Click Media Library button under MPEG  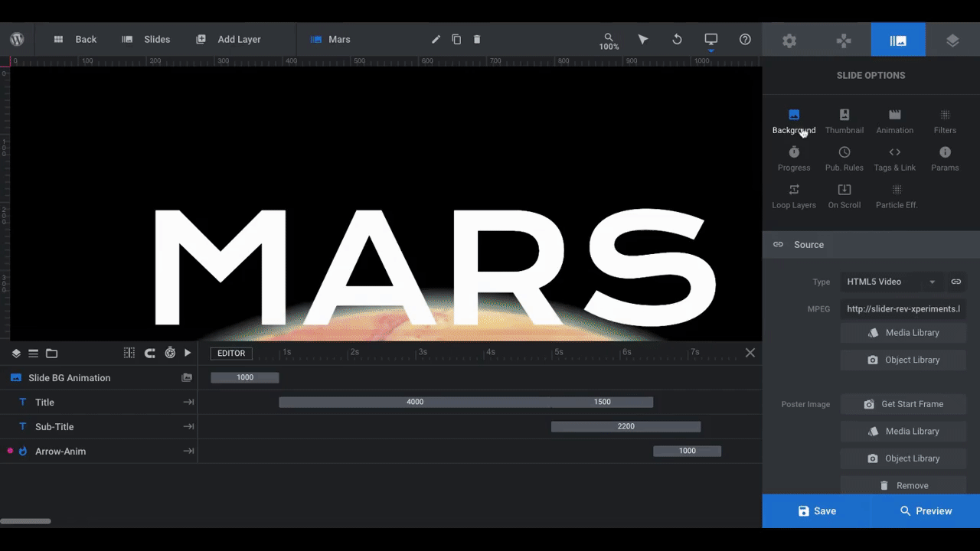click(903, 333)
